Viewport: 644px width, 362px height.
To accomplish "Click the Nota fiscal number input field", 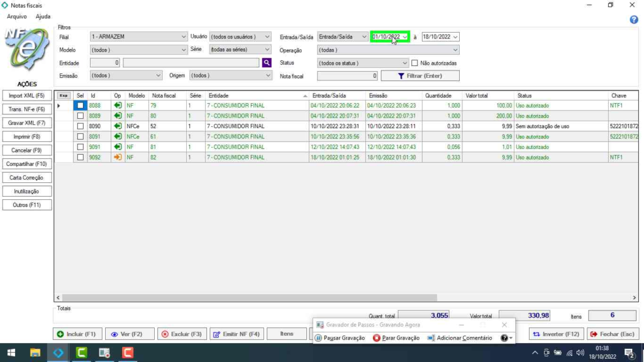I will [x=347, y=76].
